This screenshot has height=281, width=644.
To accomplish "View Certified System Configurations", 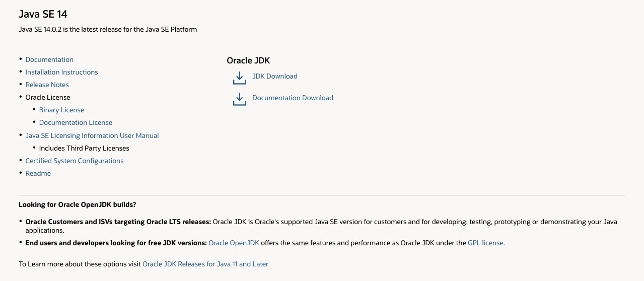I will (75, 161).
